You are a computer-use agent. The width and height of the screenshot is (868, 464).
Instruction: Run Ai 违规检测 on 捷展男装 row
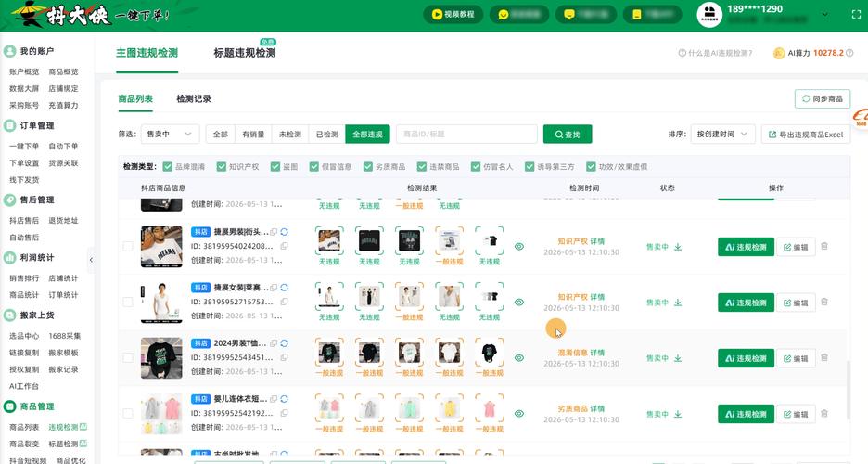[746, 247]
